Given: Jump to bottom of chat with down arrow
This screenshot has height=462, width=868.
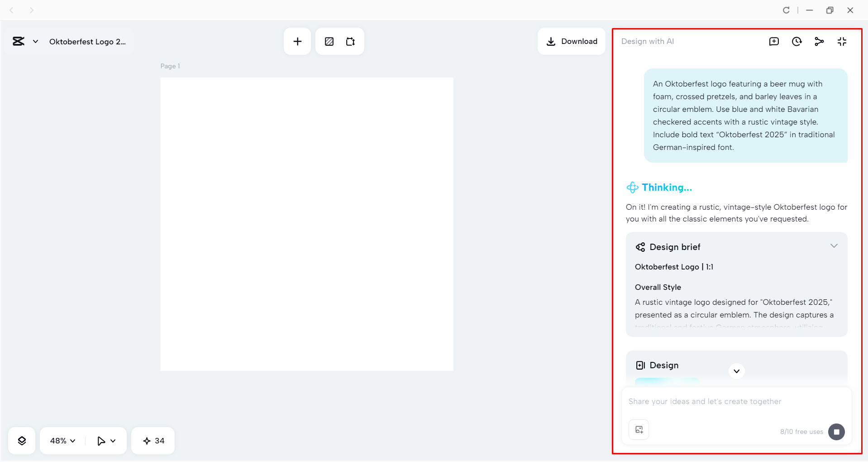Looking at the screenshot, I should coord(736,371).
